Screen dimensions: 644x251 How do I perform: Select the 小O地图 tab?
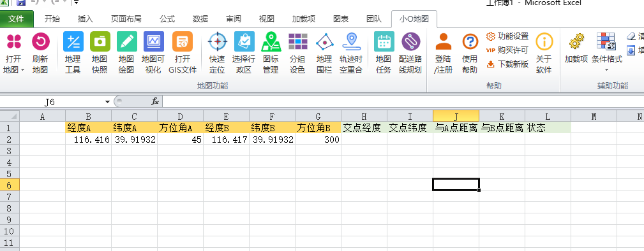pyautogui.click(x=414, y=19)
